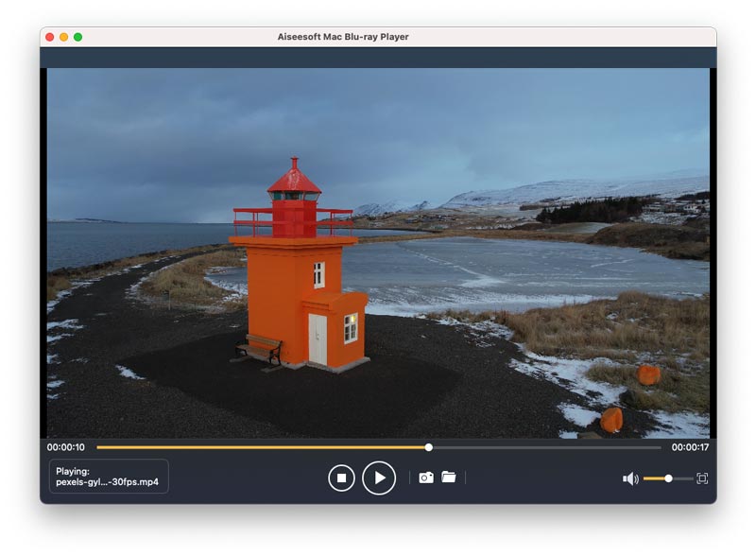The image size is (756, 556).
Task: Click the Playing file name box
Action: coord(108,477)
